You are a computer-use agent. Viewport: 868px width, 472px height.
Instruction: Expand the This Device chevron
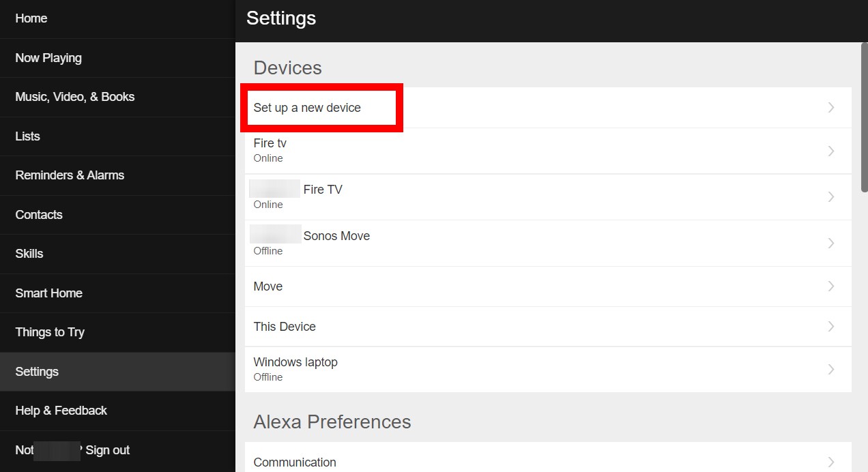click(x=830, y=327)
